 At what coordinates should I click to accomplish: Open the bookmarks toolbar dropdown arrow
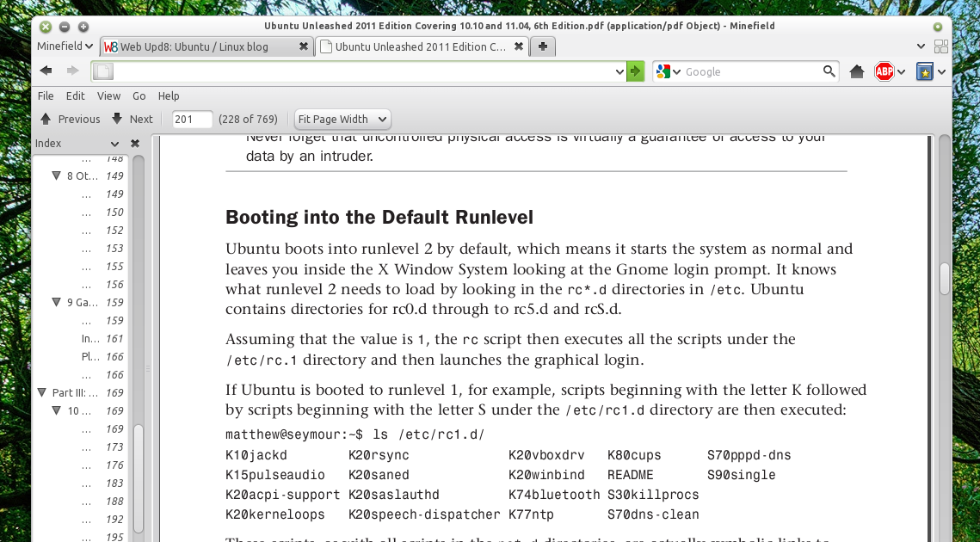coord(941,72)
